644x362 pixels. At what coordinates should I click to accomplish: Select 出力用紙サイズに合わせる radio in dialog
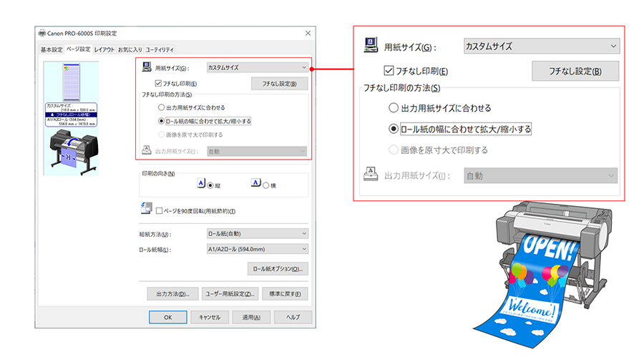pos(162,107)
